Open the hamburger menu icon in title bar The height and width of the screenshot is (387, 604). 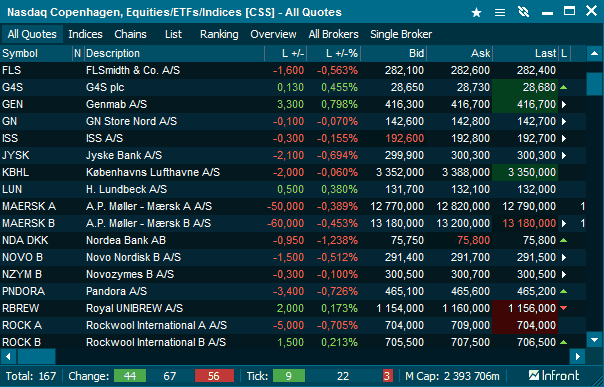(x=500, y=13)
